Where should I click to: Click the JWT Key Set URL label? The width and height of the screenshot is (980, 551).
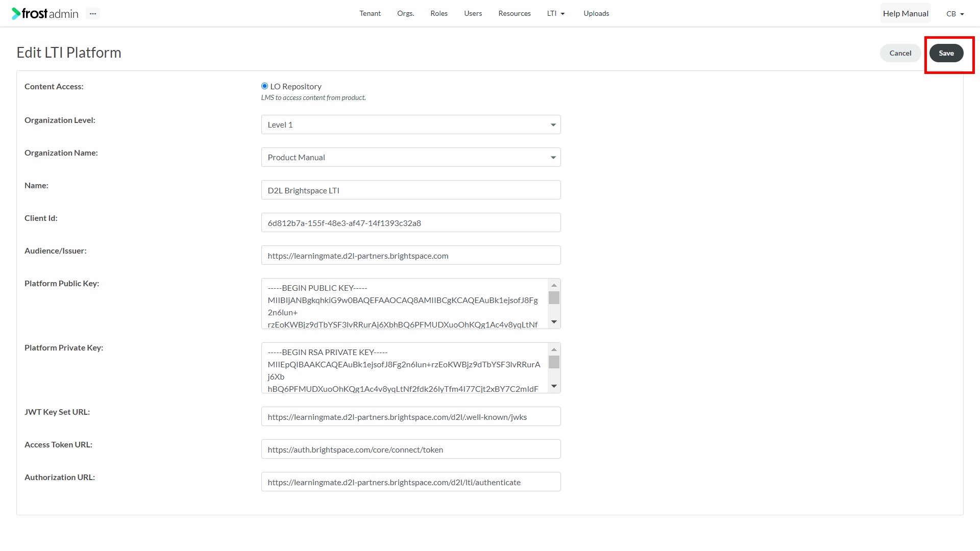tap(57, 412)
